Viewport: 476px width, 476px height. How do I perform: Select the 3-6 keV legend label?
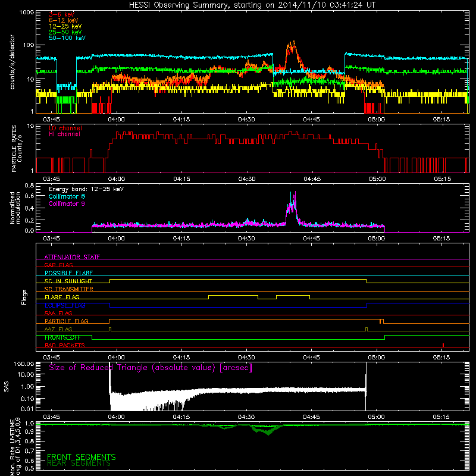[61, 14]
